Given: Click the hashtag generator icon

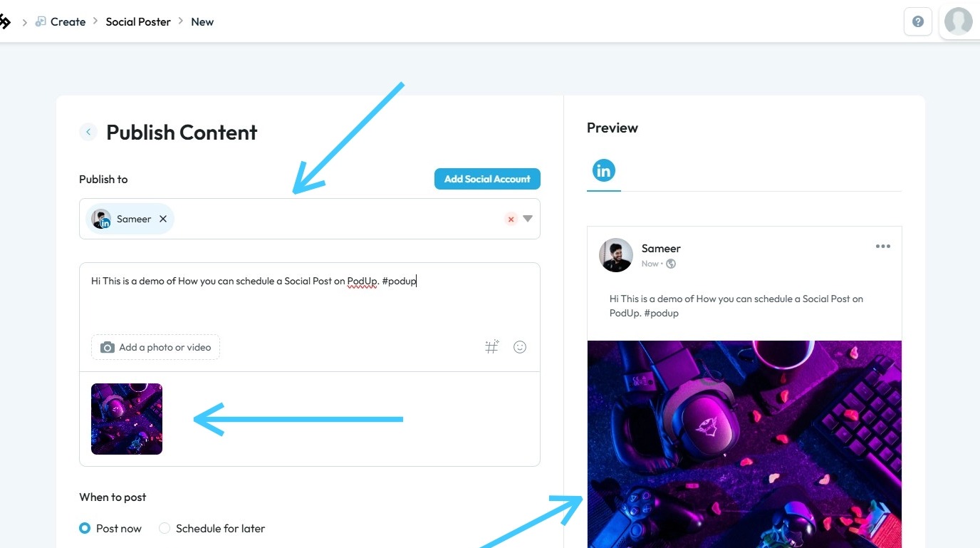Looking at the screenshot, I should click(x=491, y=347).
